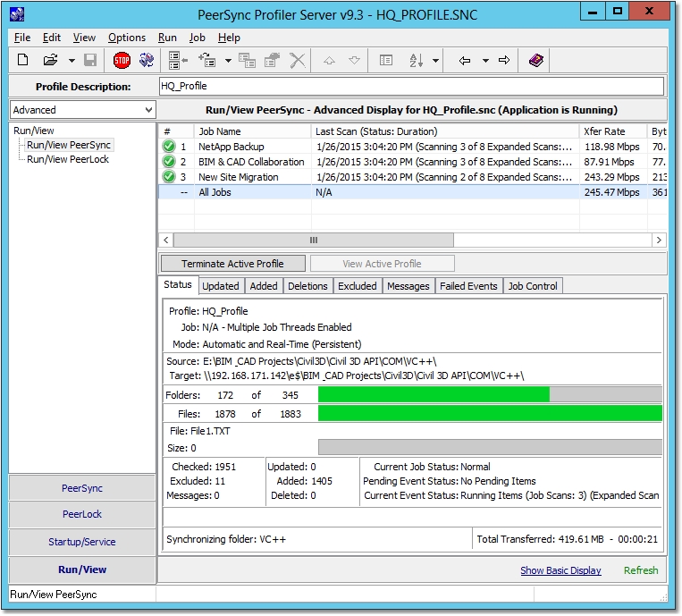Click the status check for New Site Migration
Screen dimensions: 682x616
pyautogui.click(x=168, y=177)
